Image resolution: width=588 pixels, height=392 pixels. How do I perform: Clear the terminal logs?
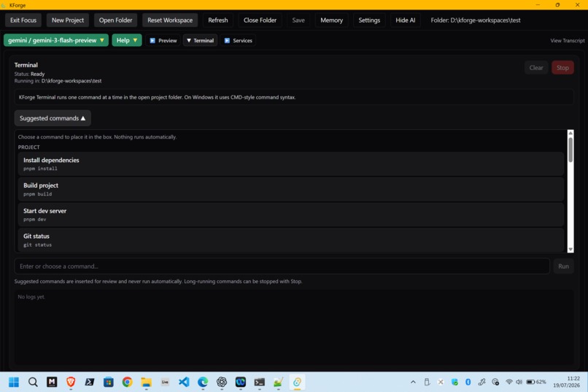click(536, 68)
